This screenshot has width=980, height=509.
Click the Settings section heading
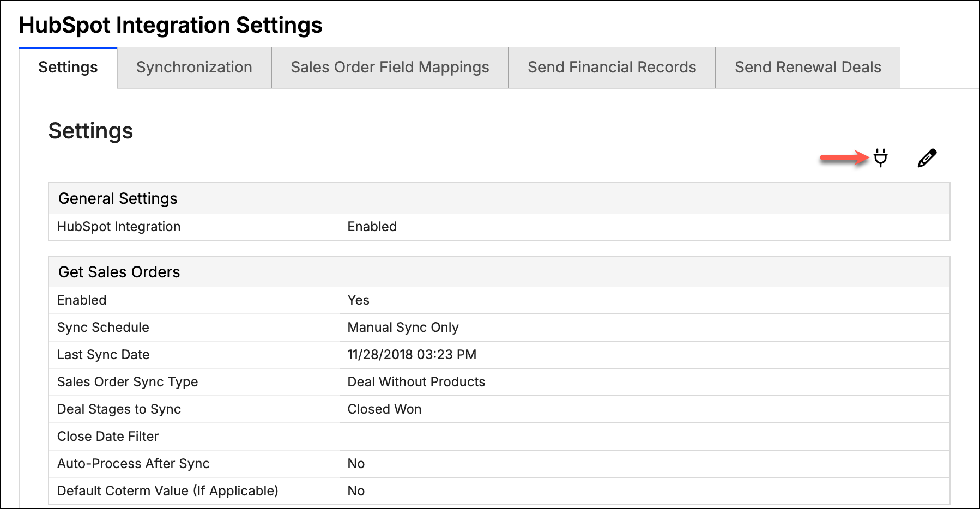[x=90, y=131]
